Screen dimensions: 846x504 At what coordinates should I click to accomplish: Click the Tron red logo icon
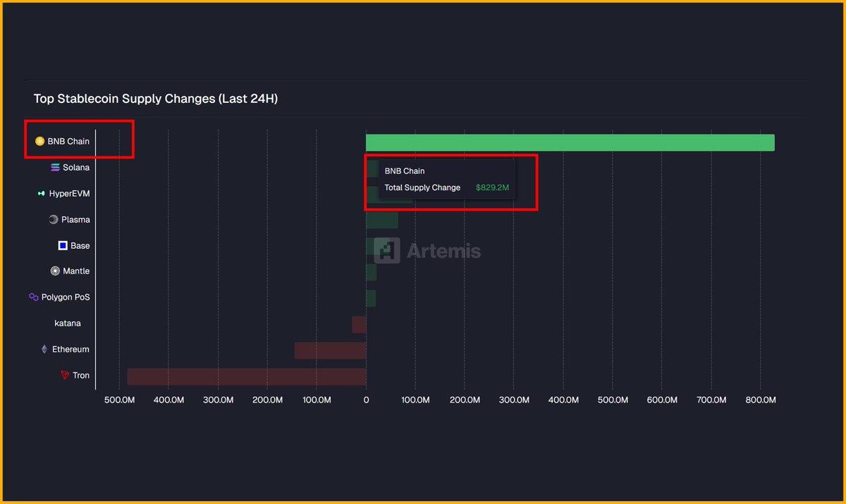pyautogui.click(x=64, y=375)
